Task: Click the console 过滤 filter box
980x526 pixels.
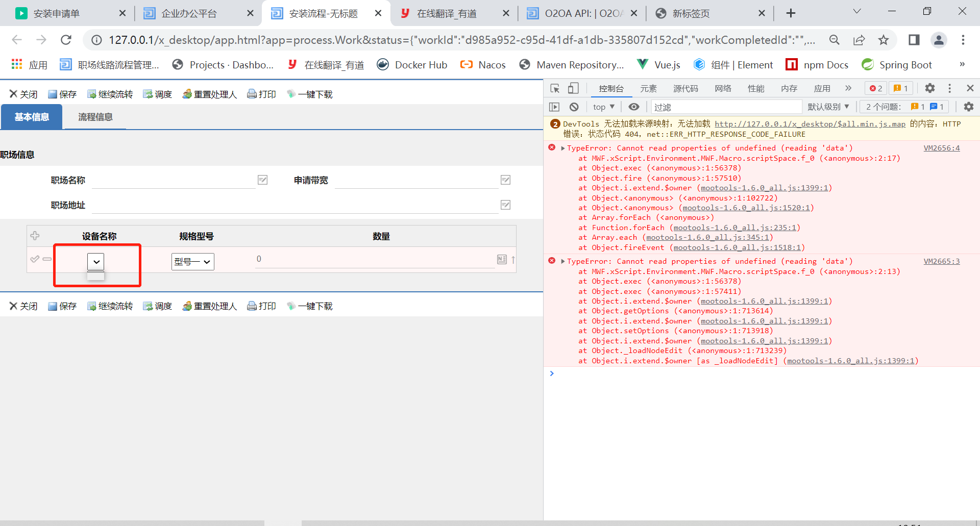Action: pyautogui.click(x=725, y=107)
